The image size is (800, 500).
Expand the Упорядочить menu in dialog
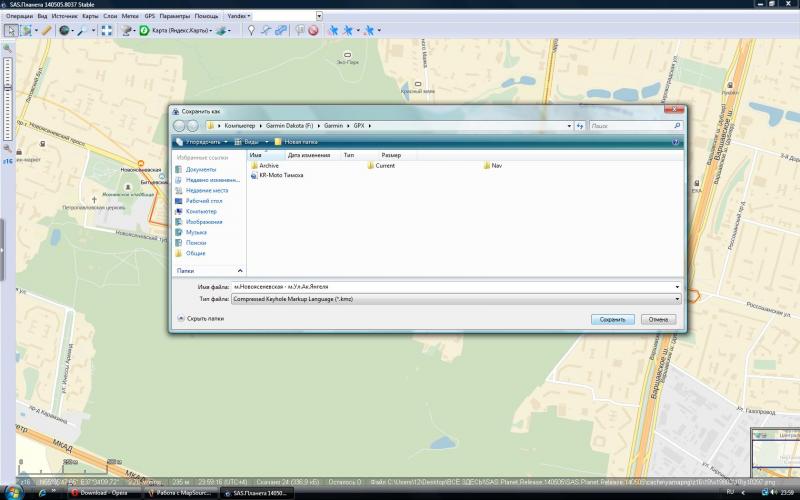coord(202,142)
